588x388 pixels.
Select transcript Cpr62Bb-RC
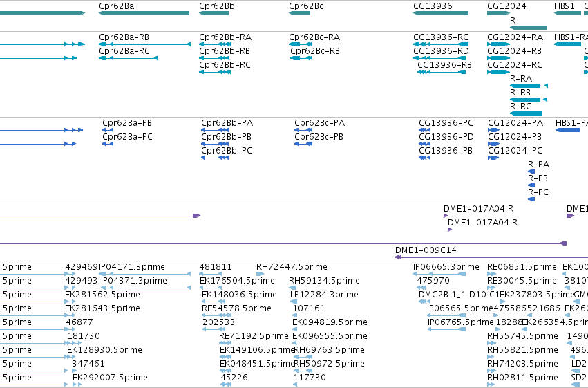[215, 72]
